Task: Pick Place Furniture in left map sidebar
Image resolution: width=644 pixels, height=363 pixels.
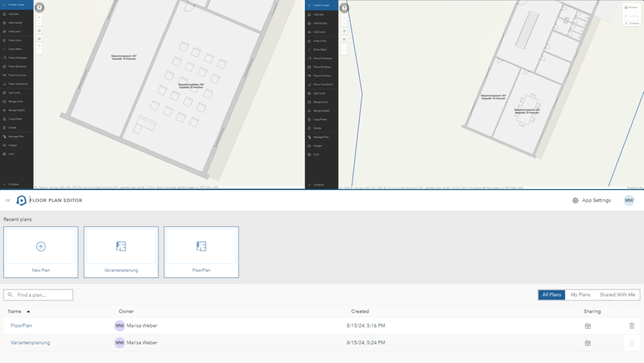Action: [x=17, y=75]
